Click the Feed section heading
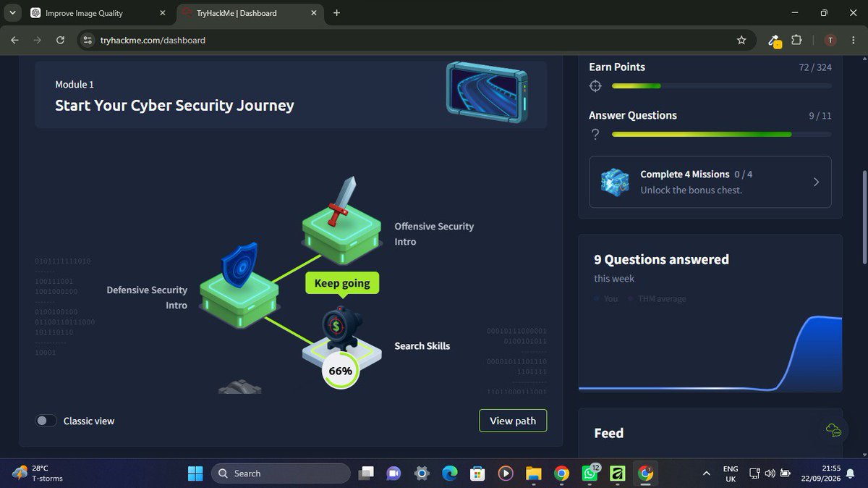This screenshot has height=488, width=868. [608, 433]
